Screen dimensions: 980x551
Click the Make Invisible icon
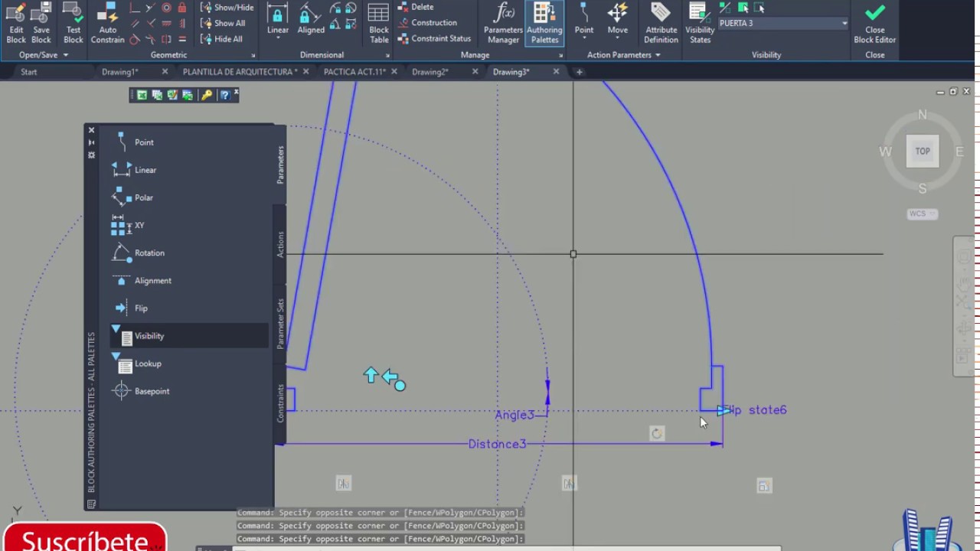(x=759, y=8)
